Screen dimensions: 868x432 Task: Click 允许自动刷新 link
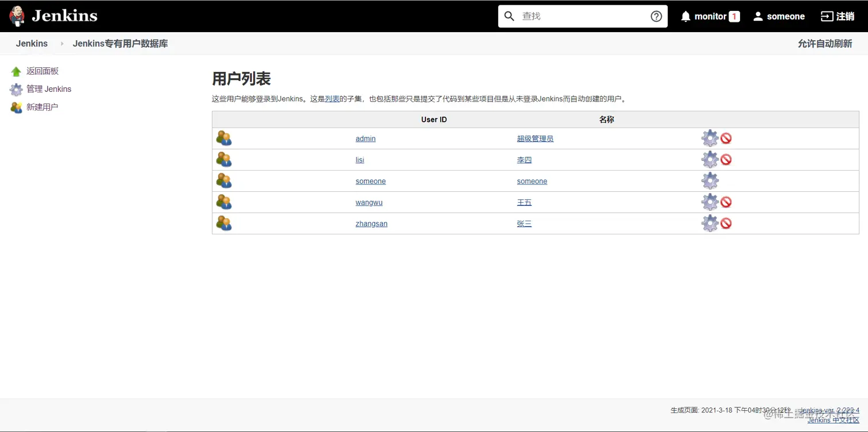pos(825,44)
